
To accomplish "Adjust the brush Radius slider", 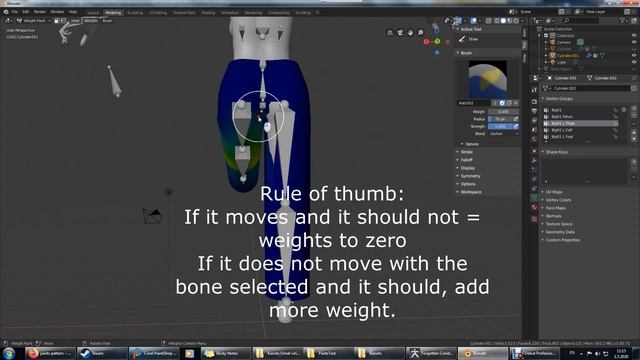I will click(x=500, y=119).
